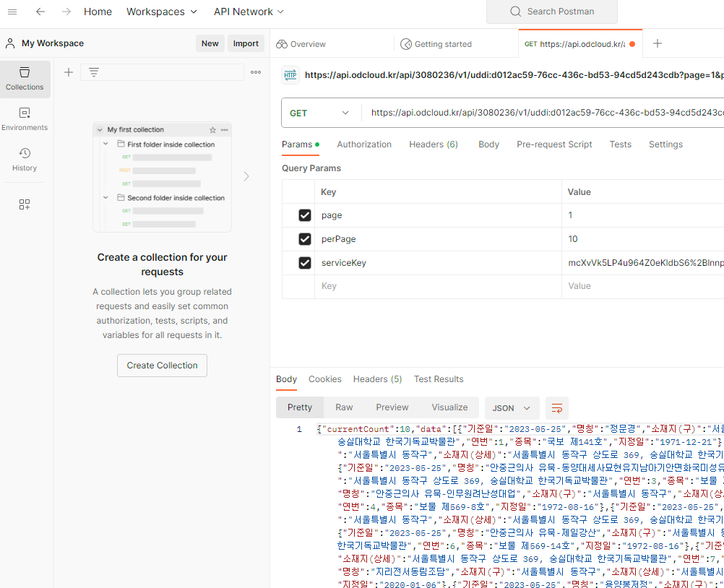This screenshot has height=588, width=724.
Task: Open the configure sidebar apps icon
Action: tap(25, 204)
